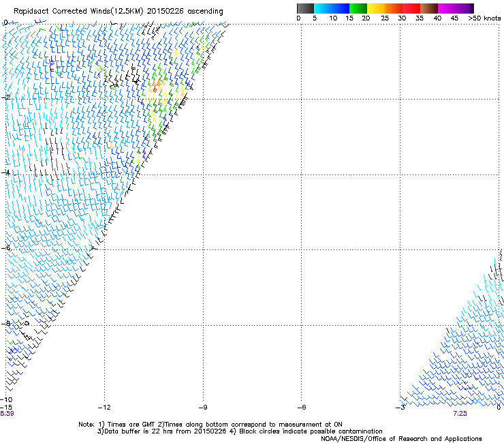Click the yellow 20-25 knots color segment
504x443 pixels.
(x=376, y=8)
